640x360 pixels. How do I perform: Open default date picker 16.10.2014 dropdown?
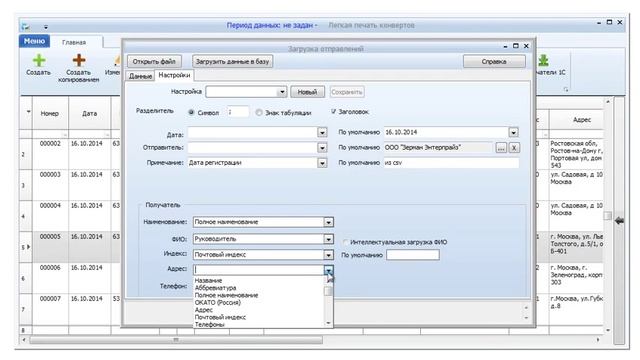513,133
